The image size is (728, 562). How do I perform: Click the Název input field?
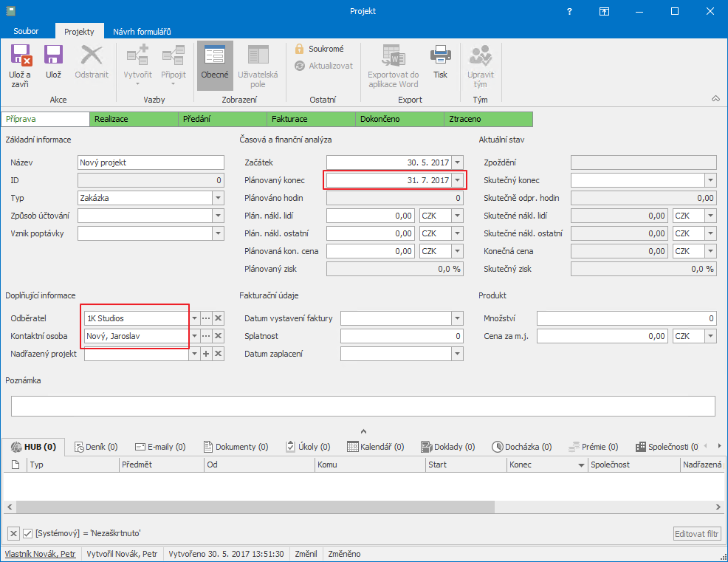151,162
